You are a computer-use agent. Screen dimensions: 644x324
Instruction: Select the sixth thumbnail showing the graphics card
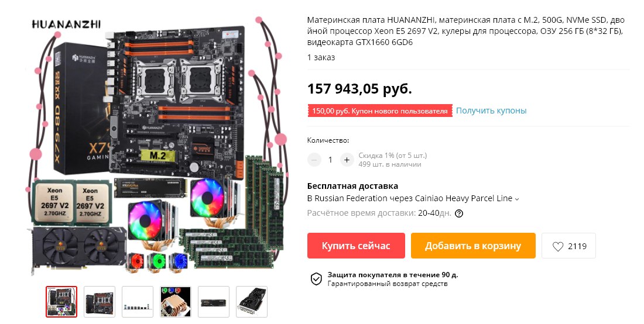pyautogui.click(x=252, y=302)
